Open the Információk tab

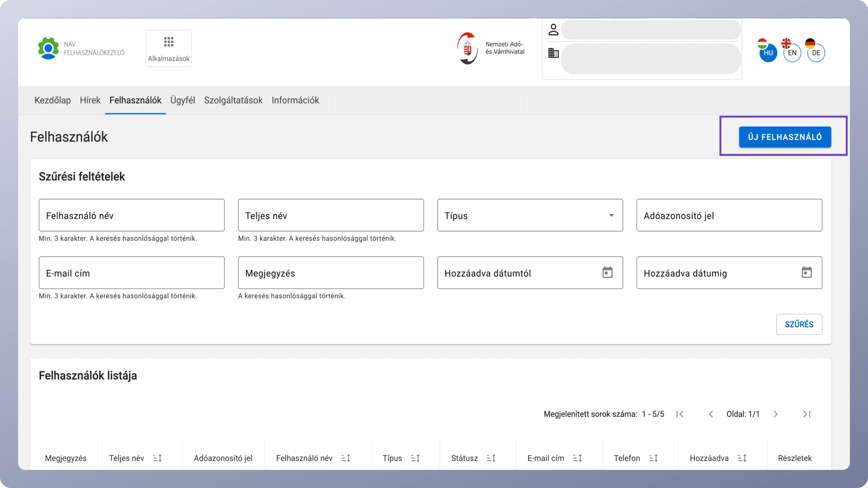[295, 100]
